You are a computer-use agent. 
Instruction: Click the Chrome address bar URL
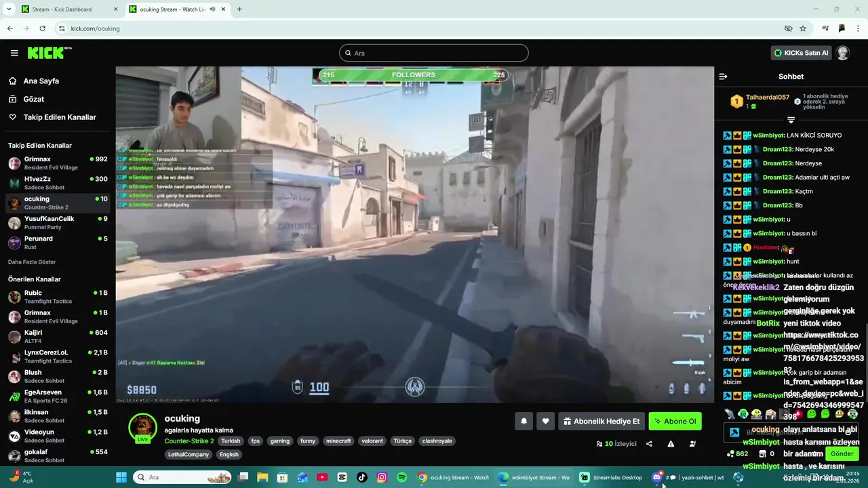pyautogui.click(x=95, y=28)
